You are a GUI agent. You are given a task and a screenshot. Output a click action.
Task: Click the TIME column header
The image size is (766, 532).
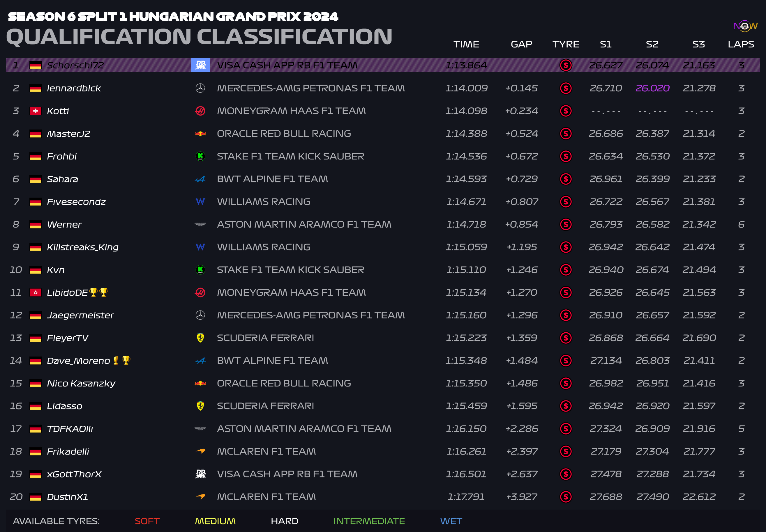(x=466, y=44)
